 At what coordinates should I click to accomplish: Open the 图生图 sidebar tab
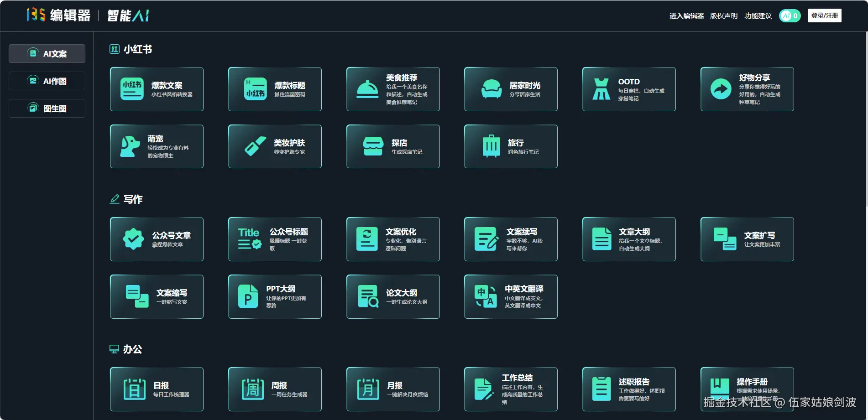pos(47,108)
